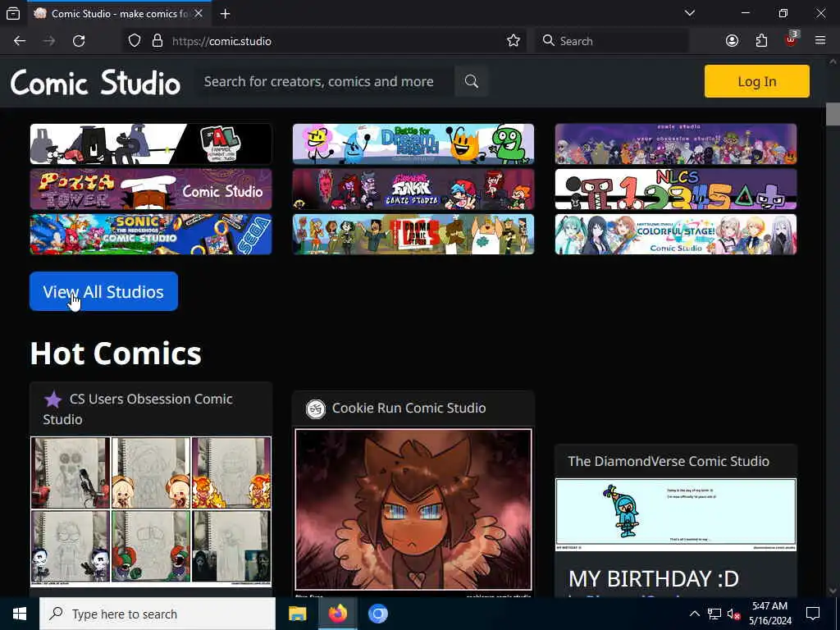
Task: Click the Windows Type here to search box
Action: pos(157,614)
